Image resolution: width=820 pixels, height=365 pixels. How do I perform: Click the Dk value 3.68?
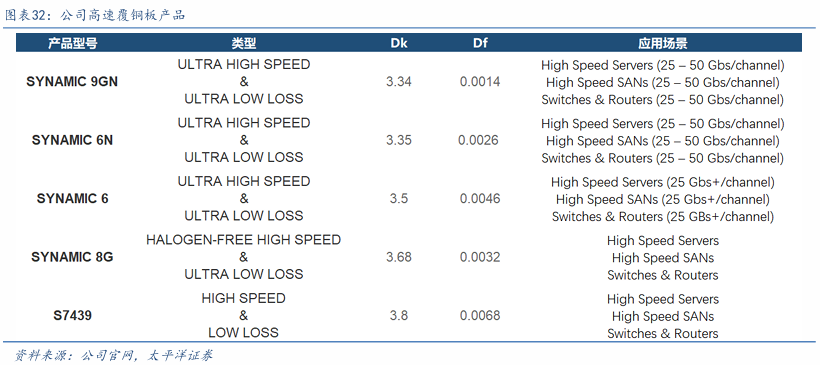point(399,257)
